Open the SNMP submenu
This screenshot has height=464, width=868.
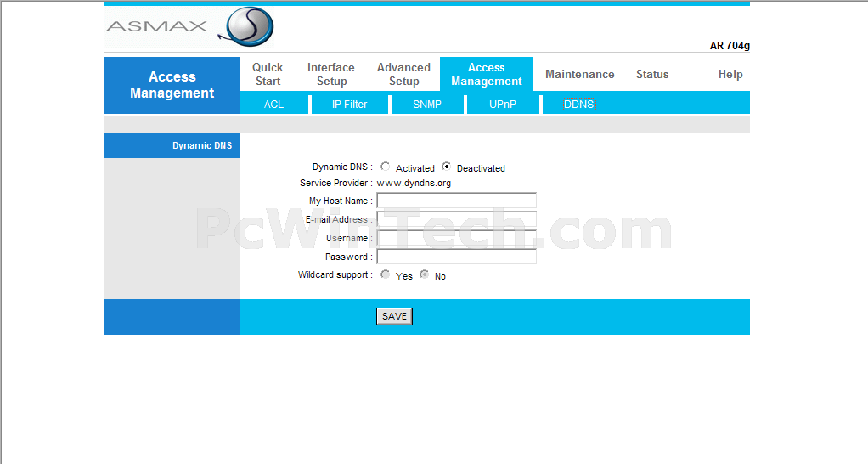tap(427, 104)
